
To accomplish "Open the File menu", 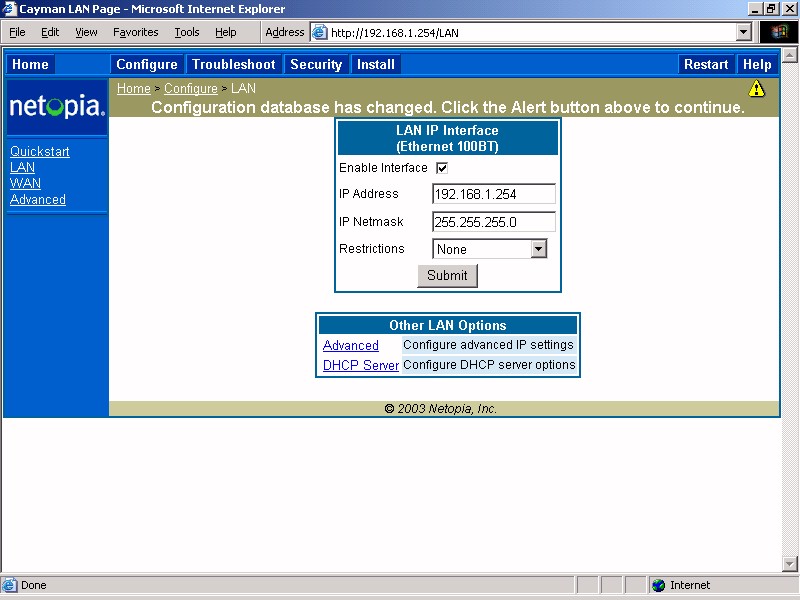I will click(17, 33).
